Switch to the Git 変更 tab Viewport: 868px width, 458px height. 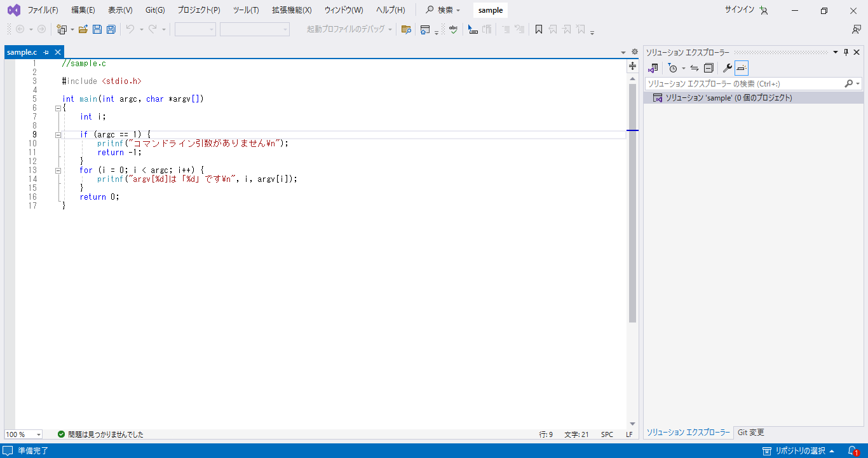(750, 433)
